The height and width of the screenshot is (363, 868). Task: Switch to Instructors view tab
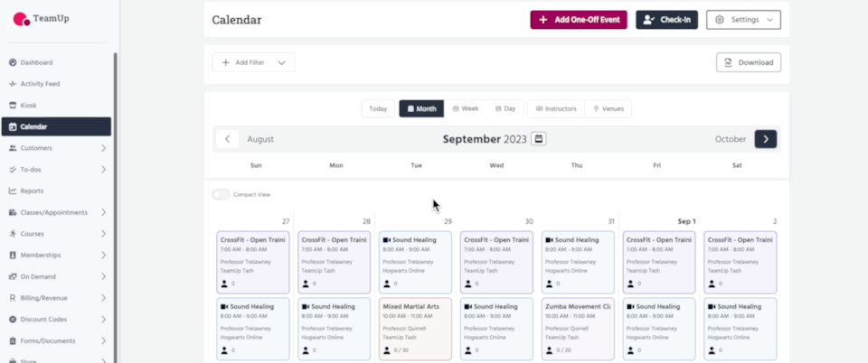point(556,108)
